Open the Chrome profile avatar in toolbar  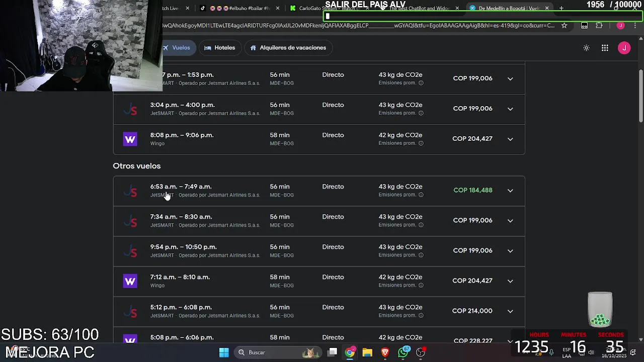pyautogui.click(x=621, y=25)
